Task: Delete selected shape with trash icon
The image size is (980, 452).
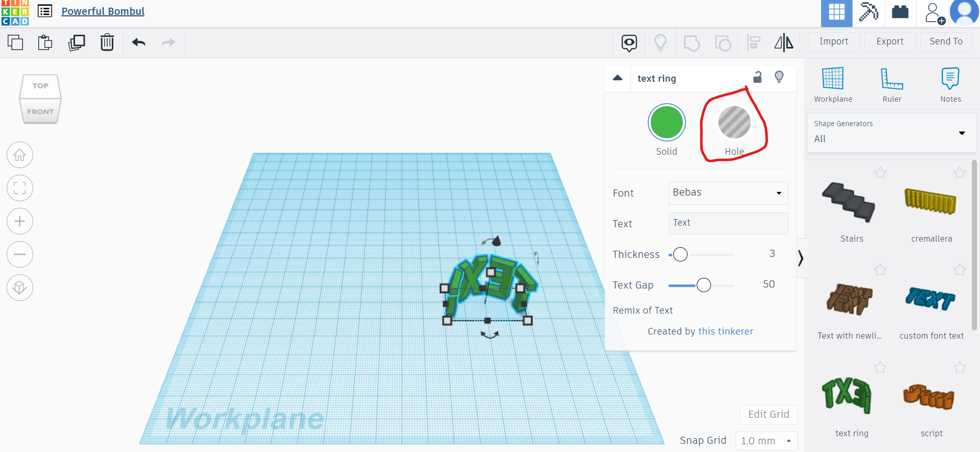Action: [107, 42]
